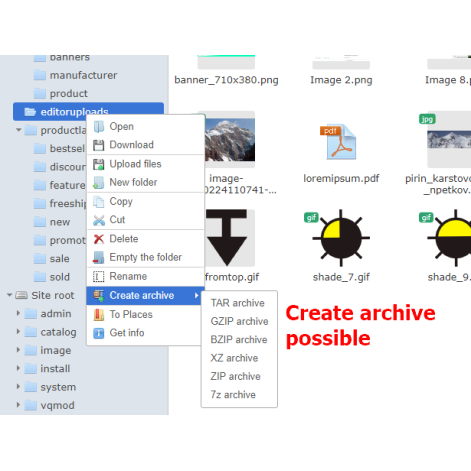Choose To Places menu entry
The height and width of the screenshot is (471, 471).
145,314
